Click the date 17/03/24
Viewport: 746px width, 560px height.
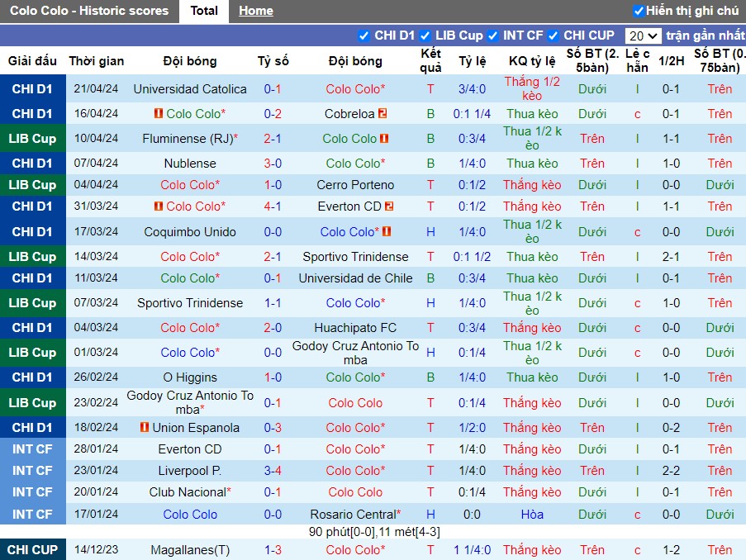coord(96,232)
